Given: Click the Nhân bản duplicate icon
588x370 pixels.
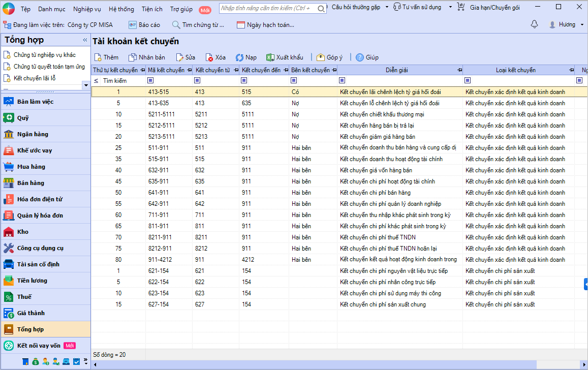Looking at the screenshot, I should tap(133, 57).
